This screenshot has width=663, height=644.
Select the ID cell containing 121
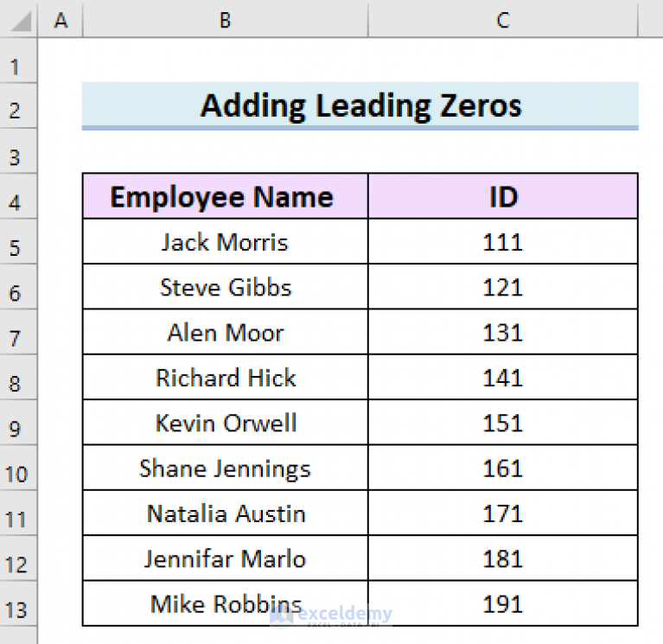pos(503,287)
